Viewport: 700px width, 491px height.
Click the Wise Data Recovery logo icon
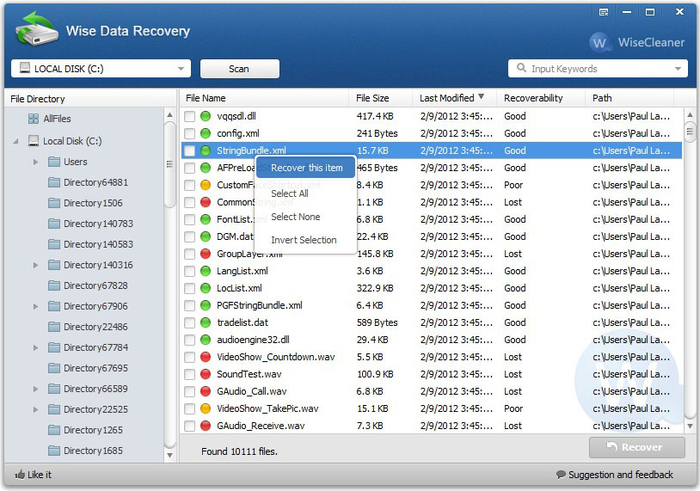click(x=35, y=30)
